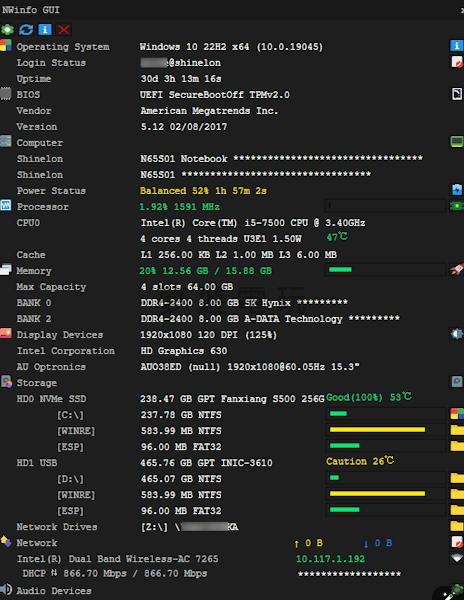Viewport: 464px width, 600px height.
Task: Click the icon left of Computer label
Action: coord(6,141)
